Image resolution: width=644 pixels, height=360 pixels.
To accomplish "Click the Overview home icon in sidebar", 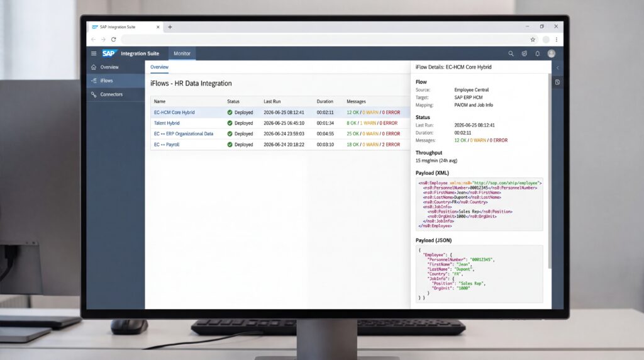I will point(94,67).
